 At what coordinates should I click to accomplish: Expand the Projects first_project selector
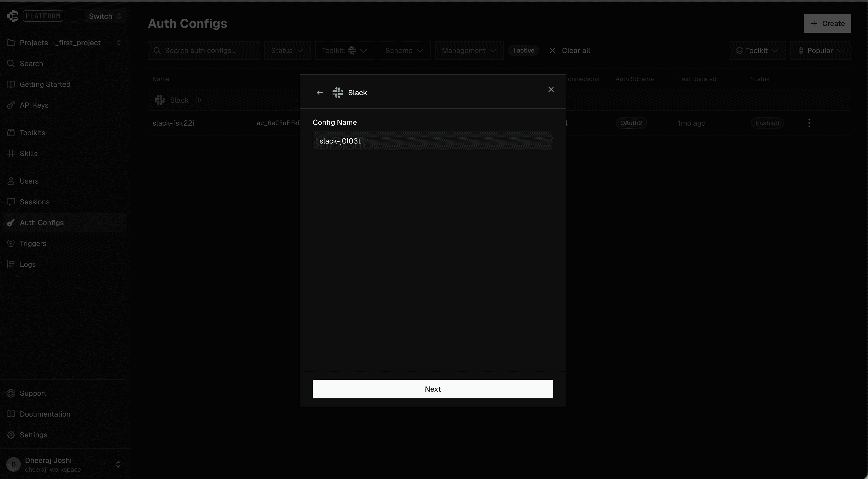tap(64, 43)
